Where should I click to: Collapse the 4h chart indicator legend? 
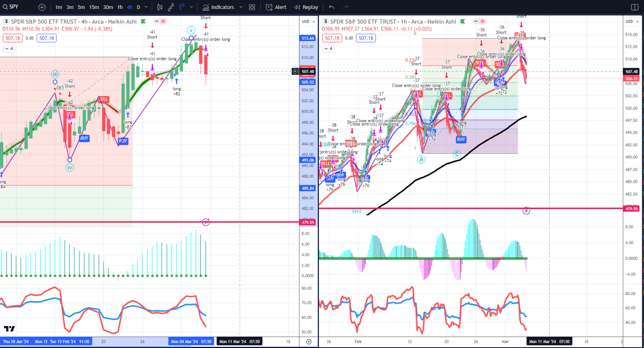[9, 48]
